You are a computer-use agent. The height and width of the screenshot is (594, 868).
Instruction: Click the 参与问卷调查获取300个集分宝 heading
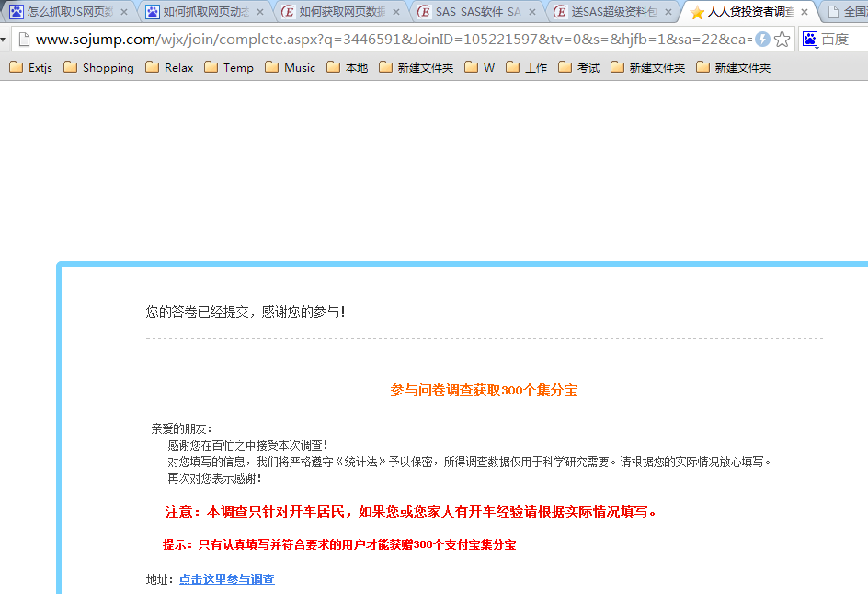[x=484, y=390]
